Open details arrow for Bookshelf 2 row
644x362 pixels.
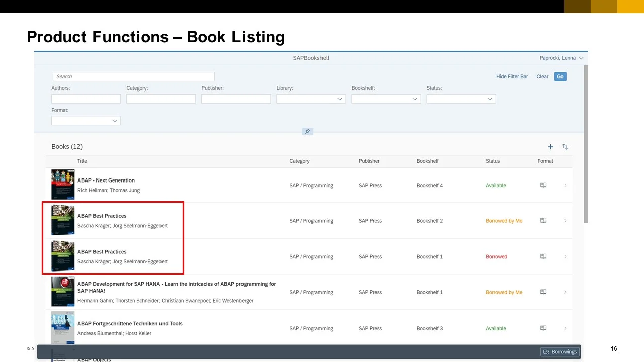pyautogui.click(x=565, y=220)
